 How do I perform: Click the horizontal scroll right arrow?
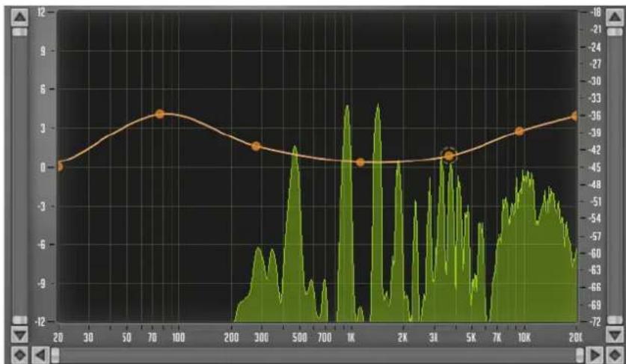(x=595, y=354)
